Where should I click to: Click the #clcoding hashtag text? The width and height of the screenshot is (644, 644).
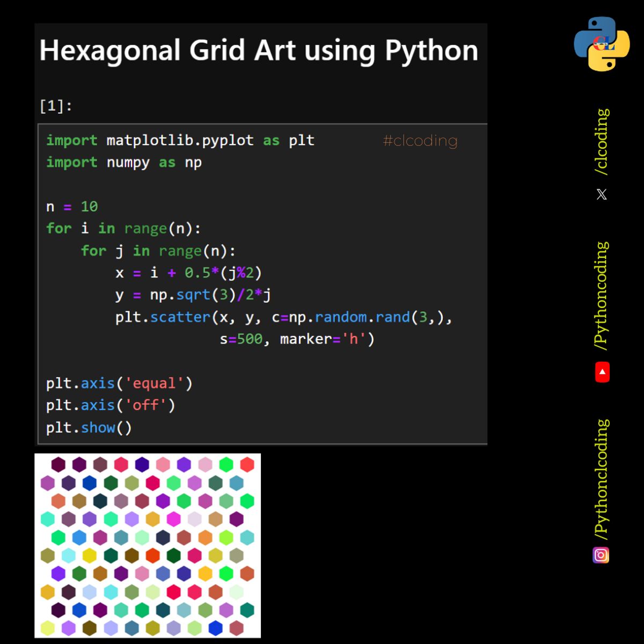click(x=420, y=141)
